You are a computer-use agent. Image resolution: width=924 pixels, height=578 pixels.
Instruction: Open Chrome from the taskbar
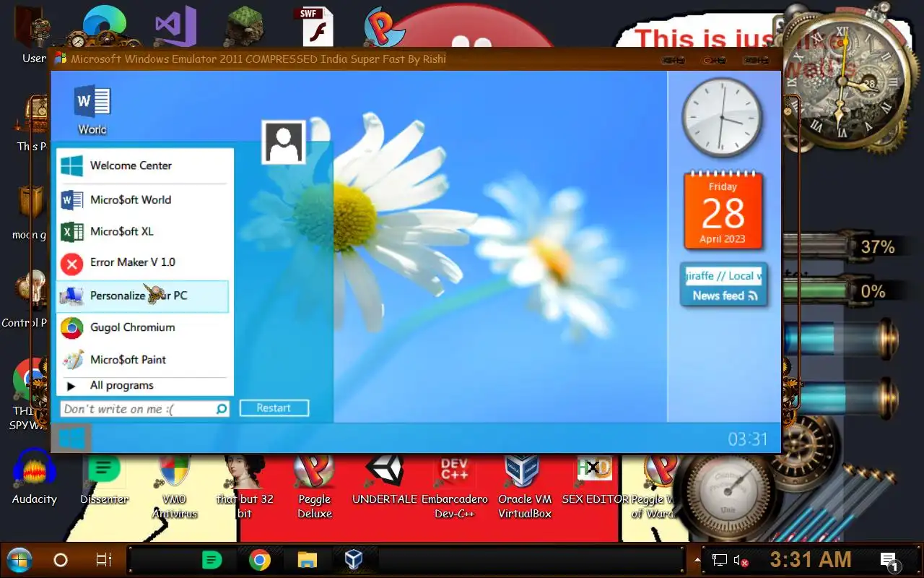[260, 560]
